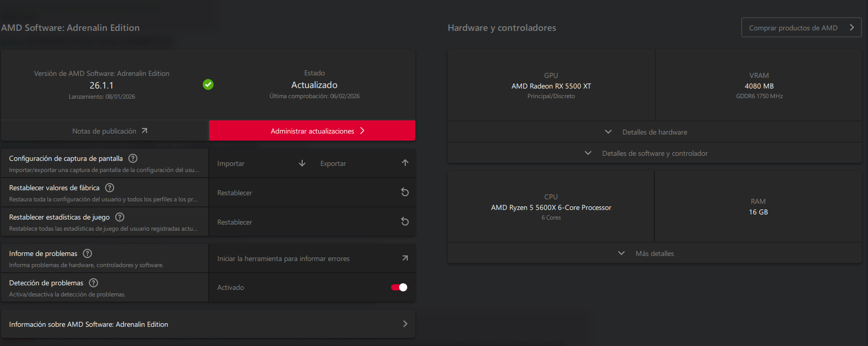Screen dimensions: 868x346
Task: Click Principal/Discreto text under GPU
Action: 551,96
